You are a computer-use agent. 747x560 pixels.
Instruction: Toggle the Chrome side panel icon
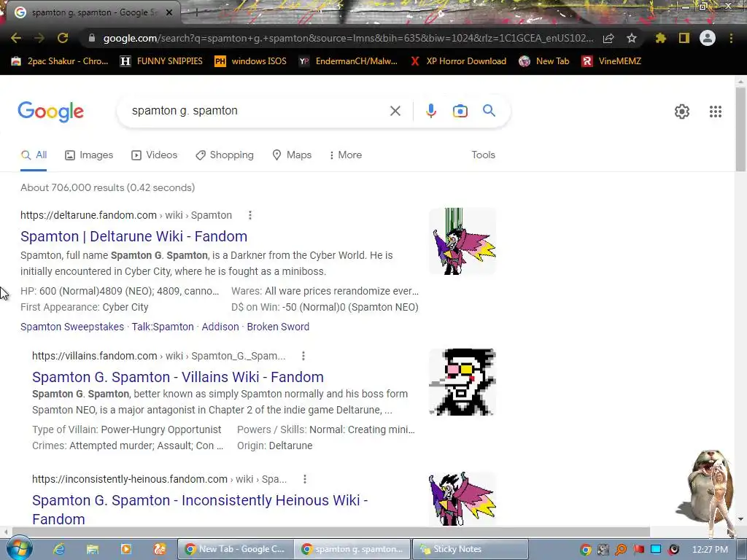(x=684, y=38)
